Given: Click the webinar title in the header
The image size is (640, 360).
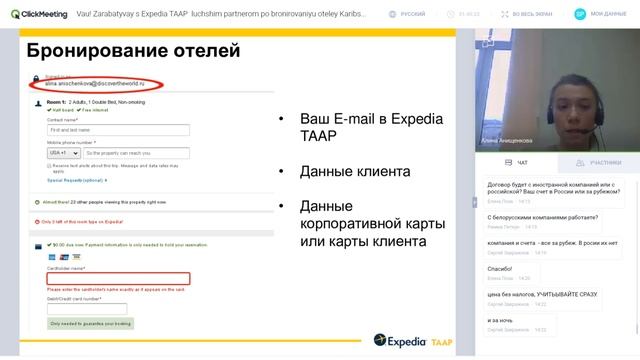Looking at the screenshot, I should 221,14.
